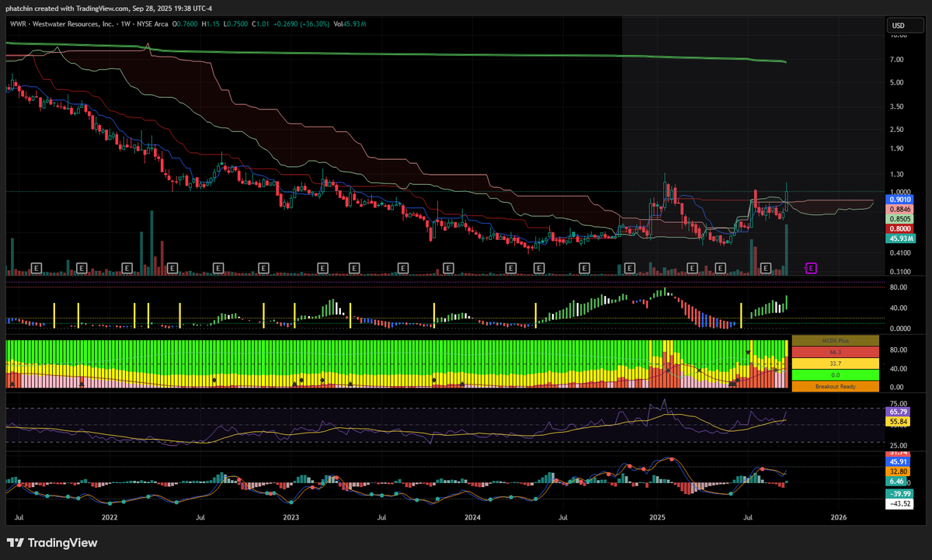Screen dimensions: 932x560
Task: Toggle the red 66.3 MCDX band
Action: (835, 352)
